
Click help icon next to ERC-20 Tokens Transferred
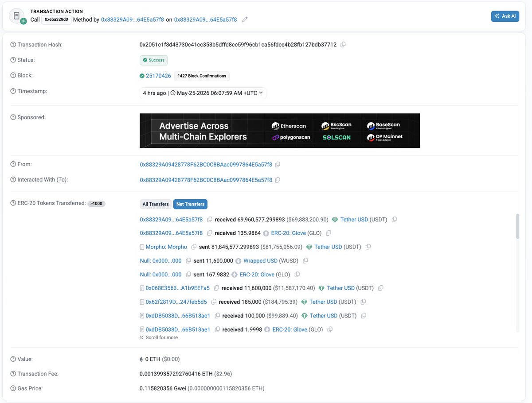(13, 203)
